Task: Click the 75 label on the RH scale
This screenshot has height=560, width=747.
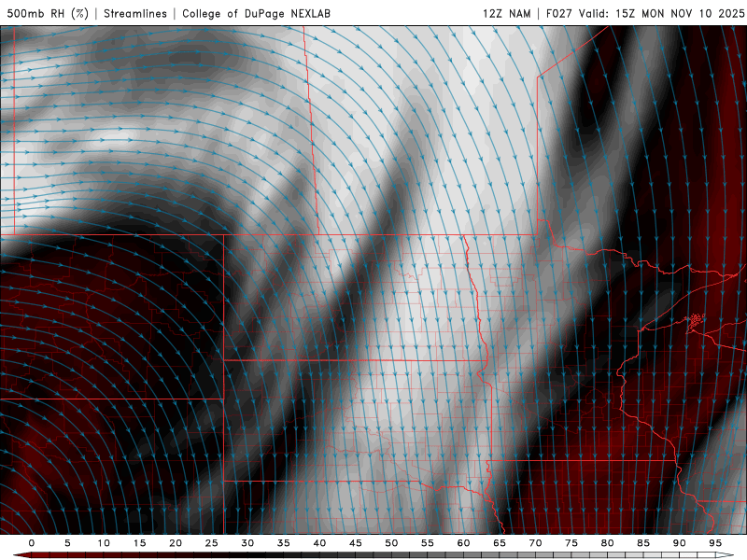Action: tap(571, 543)
